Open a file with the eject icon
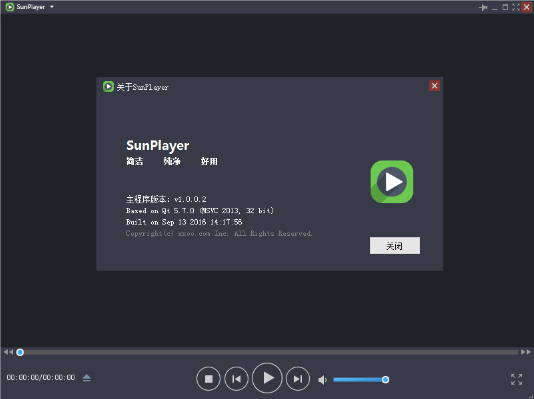This screenshot has height=399, width=534. tap(87, 378)
